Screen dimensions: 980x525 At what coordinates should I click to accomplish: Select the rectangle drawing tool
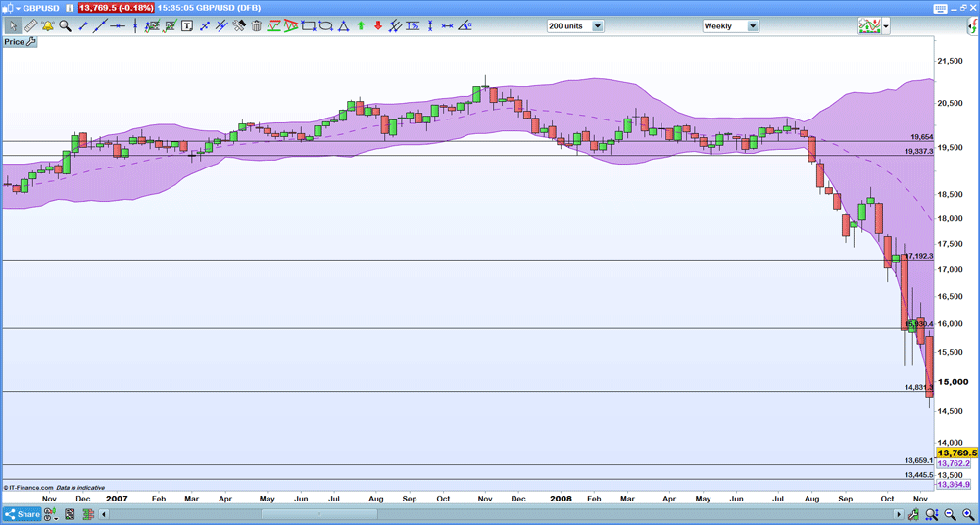[308, 26]
